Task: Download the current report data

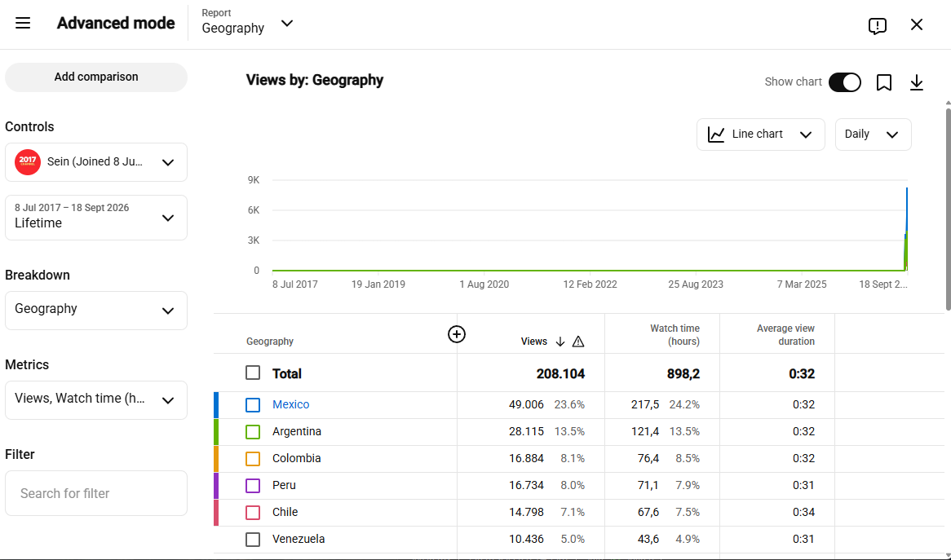Action: click(x=917, y=82)
